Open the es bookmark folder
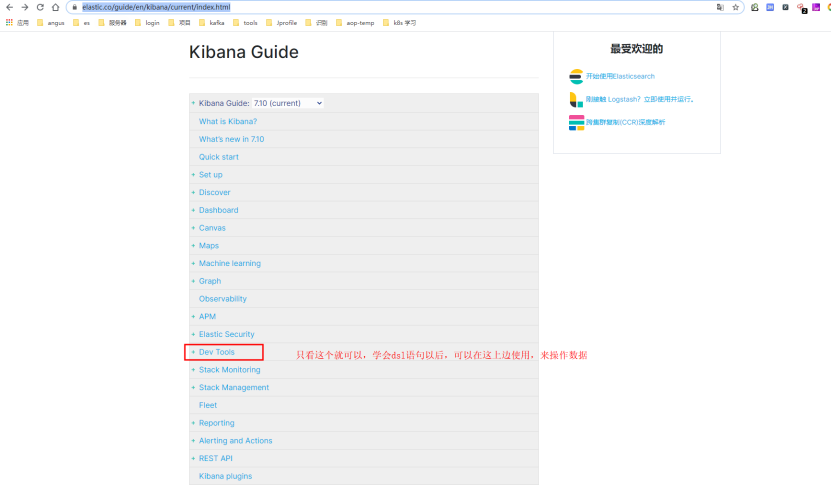The height and width of the screenshot is (485, 831). pos(81,23)
